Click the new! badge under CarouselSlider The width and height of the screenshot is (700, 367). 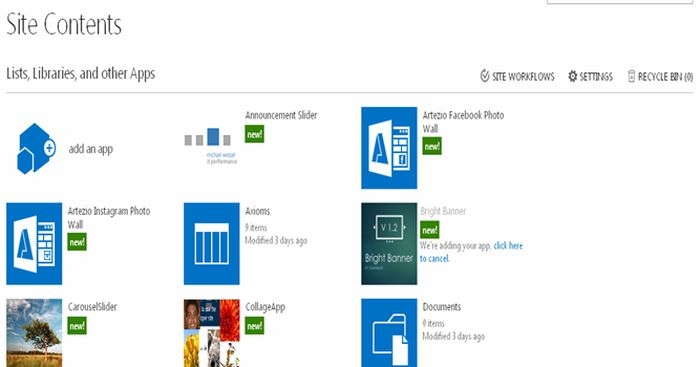click(x=77, y=325)
